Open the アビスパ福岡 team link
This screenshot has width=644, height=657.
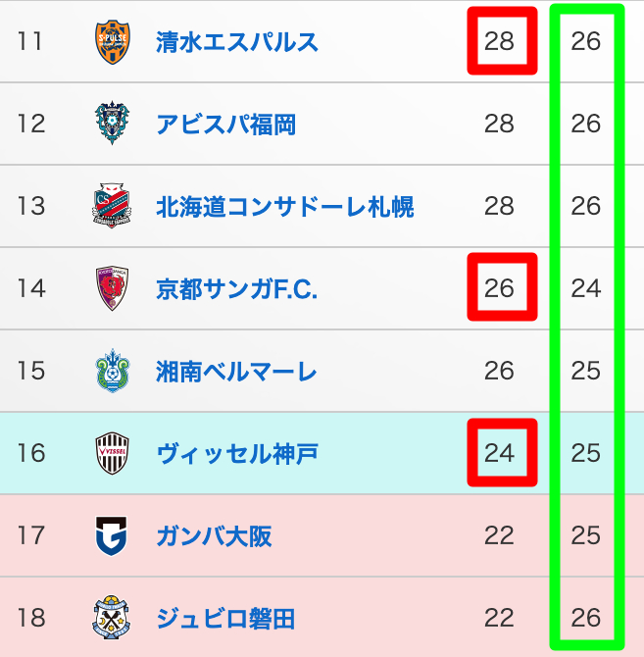[x=225, y=125]
